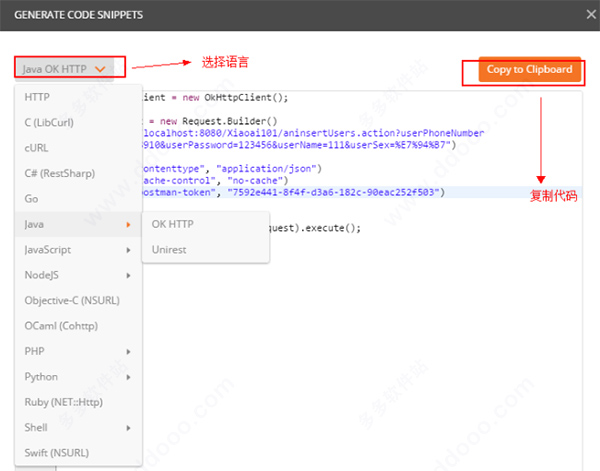
Task: Expand the Python submenu arrow
Action: point(128,377)
